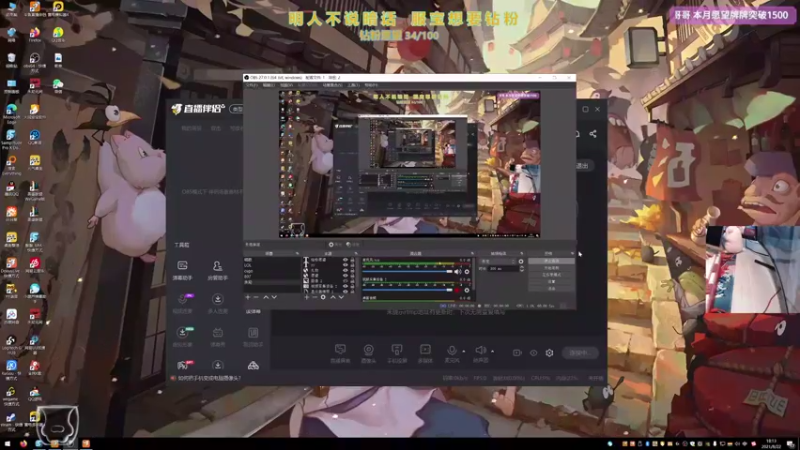This screenshot has width=800, height=450.
Task: Add 手机投屏 phone mirroring source
Action: point(396,353)
